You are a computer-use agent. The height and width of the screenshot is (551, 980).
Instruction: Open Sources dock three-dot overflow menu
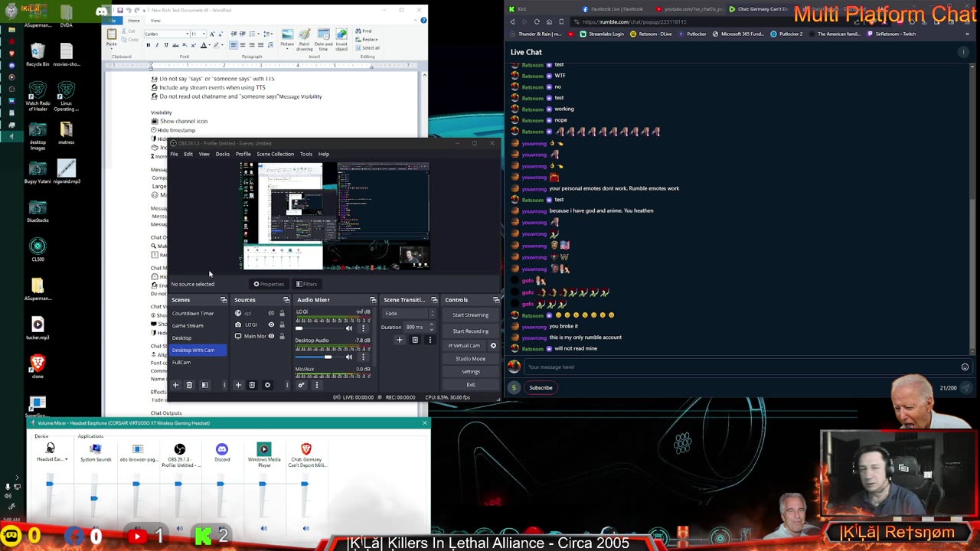point(287,385)
